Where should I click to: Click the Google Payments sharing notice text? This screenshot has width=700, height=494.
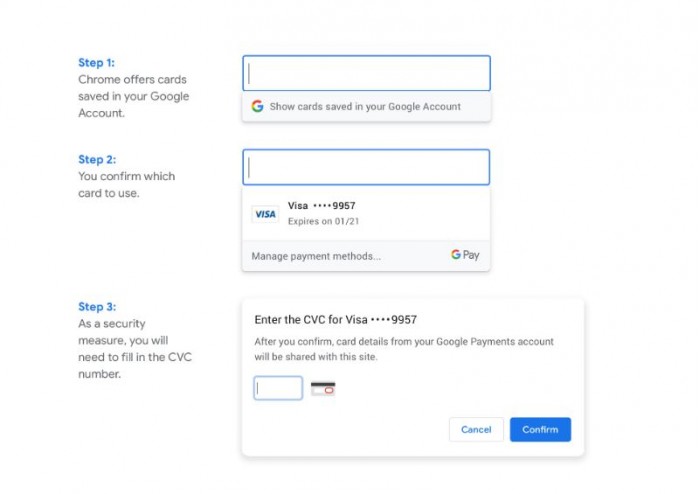(404, 349)
